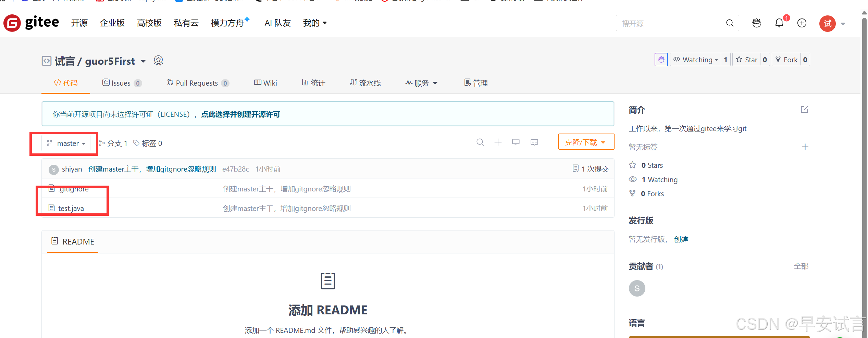Click the badge icon next to guor5First
The height and width of the screenshot is (338, 868).
pyautogui.click(x=158, y=61)
